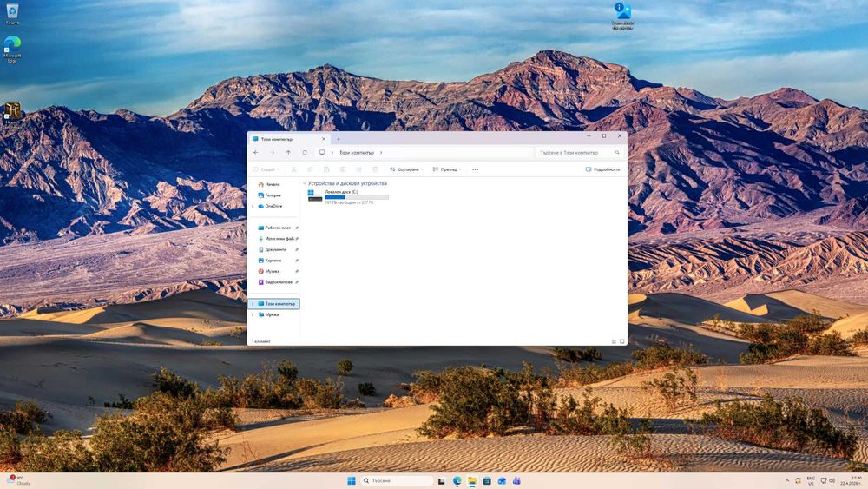Screen dimensions: 868x489
Task: Open the picture info desktop icon top right
Action: [x=622, y=16]
